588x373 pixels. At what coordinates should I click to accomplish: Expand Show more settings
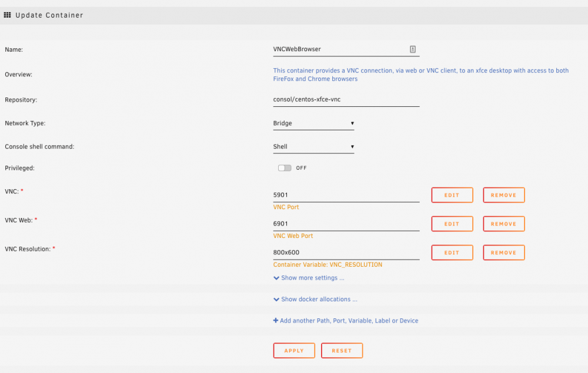tap(309, 278)
